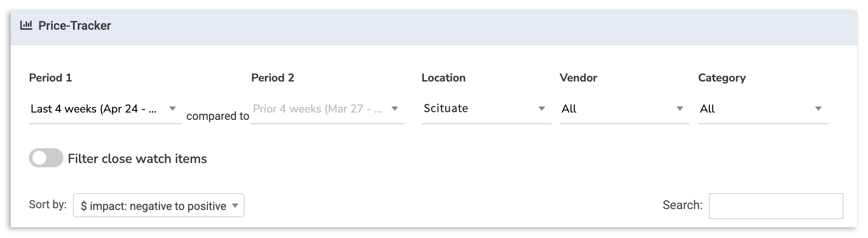Click the Category dropdown arrow icon
This screenshot has height=238, width=868.
coord(818,109)
